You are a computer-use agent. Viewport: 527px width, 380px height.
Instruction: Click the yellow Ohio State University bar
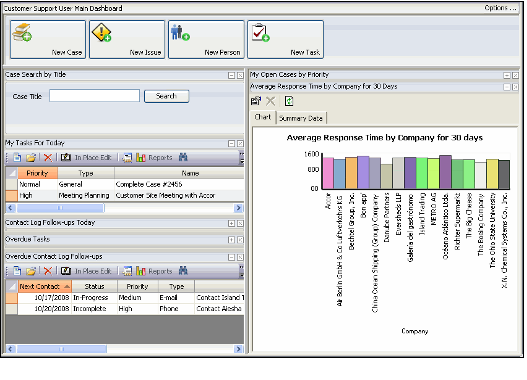click(x=492, y=174)
